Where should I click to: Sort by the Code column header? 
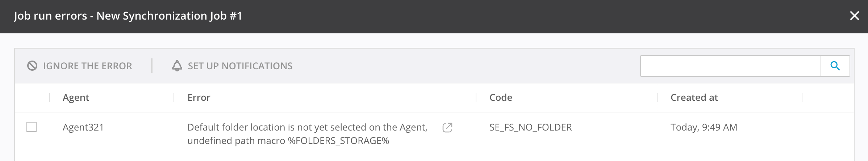(501, 98)
